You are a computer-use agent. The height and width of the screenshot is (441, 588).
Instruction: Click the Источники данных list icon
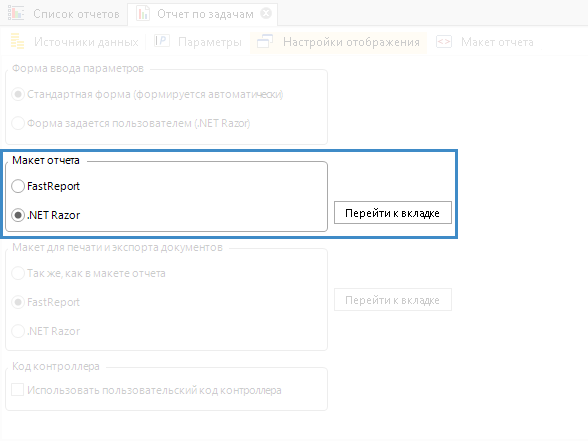point(17,41)
